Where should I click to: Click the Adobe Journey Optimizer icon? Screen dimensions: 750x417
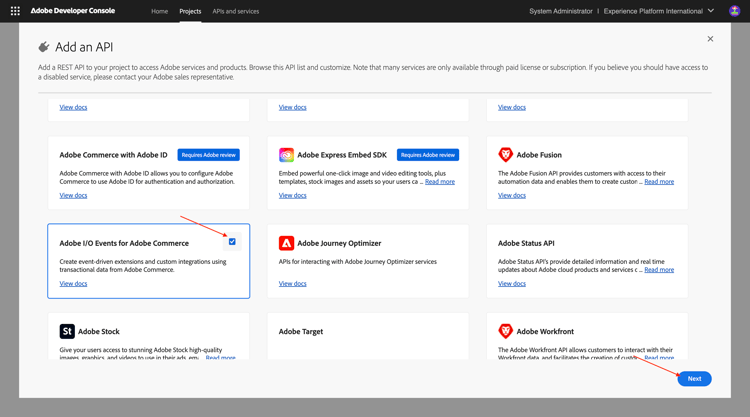tap(286, 243)
